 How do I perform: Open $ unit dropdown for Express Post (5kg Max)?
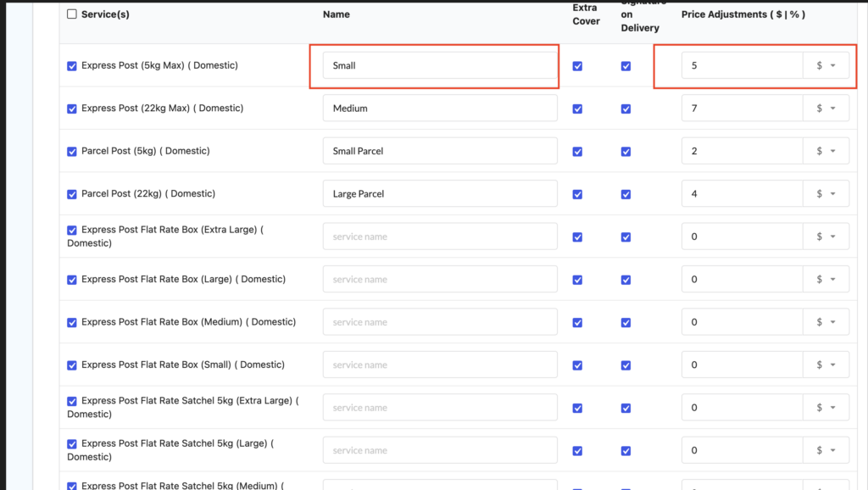[826, 65]
